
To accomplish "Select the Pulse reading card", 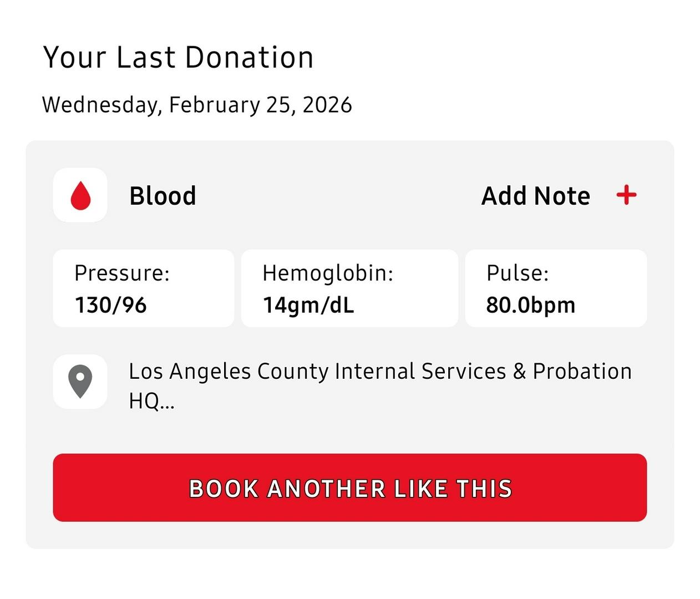I will pyautogui.click(x=556, y=288).
